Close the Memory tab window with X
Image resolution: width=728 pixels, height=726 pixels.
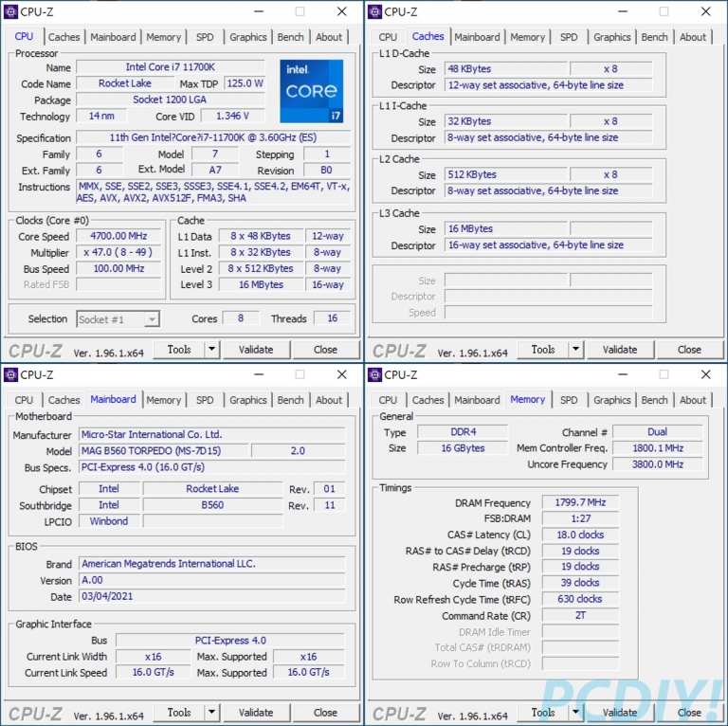(x=705, y=374)
